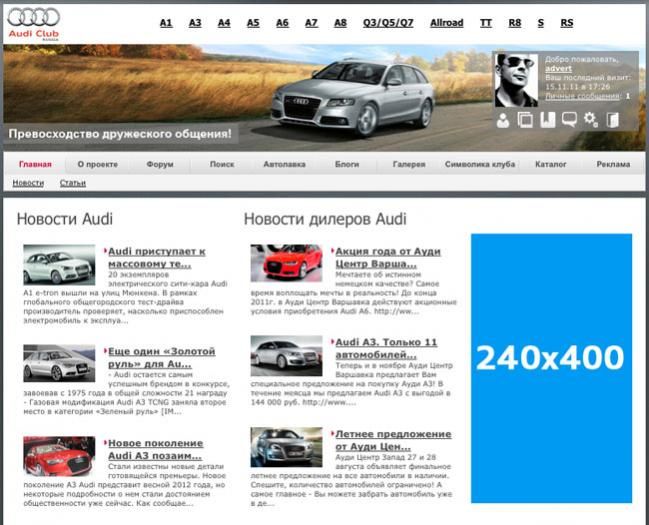This screenshot has height=525, width=649.
Task: Open article 'Новое поколение Audi A3 позаим...'
Action: (155, 450)
